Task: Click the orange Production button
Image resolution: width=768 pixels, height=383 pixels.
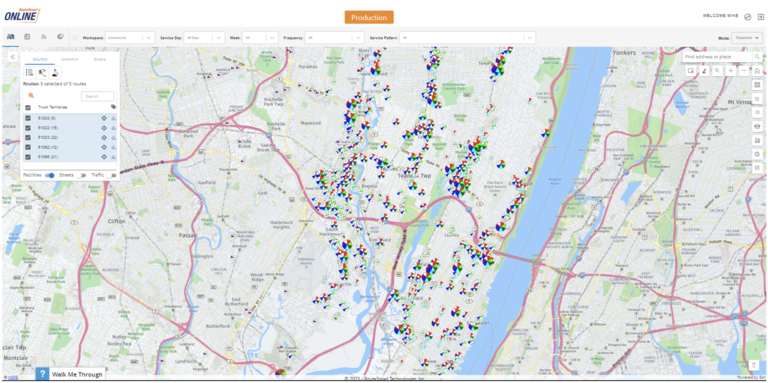Action: (369, 17)
